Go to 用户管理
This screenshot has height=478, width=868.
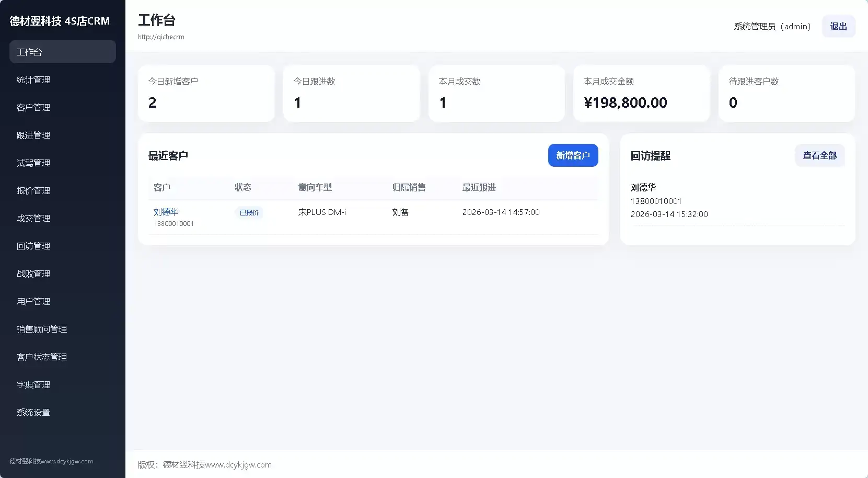(x=33, y=301)
